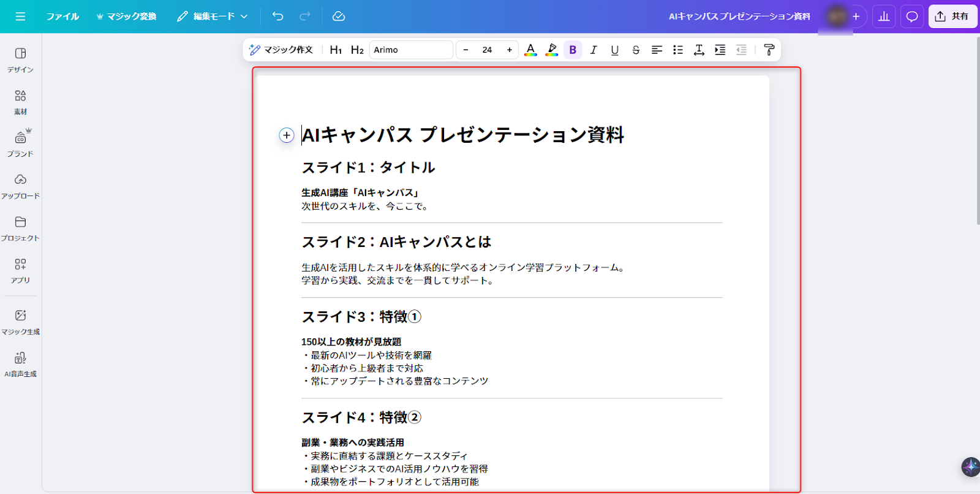Open the bulleted list options
Viewport: 980px width, 494px height.
point(678,50)
